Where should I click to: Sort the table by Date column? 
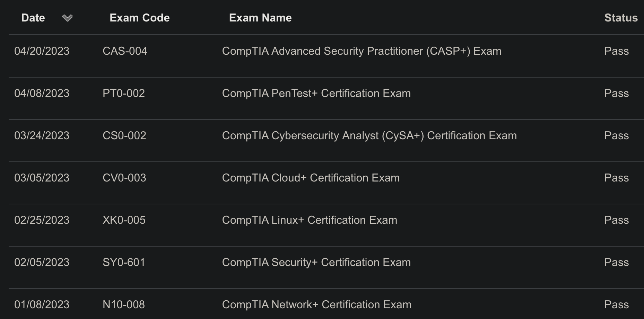click(x=33, y=18)
